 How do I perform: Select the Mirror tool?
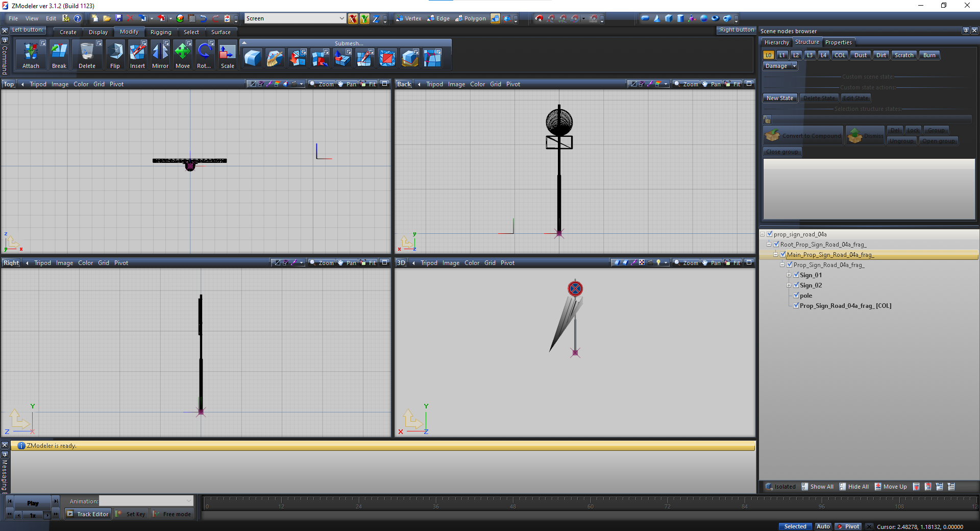click(160, 55)
